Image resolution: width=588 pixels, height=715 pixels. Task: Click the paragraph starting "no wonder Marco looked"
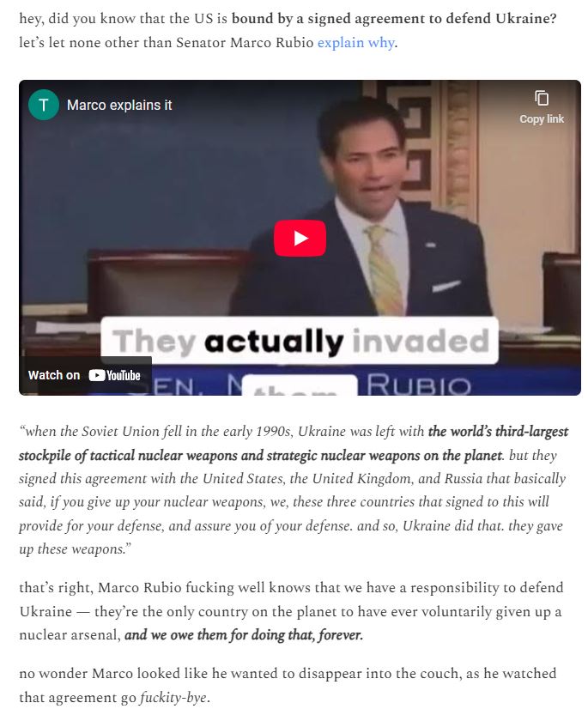coord(288,685)
